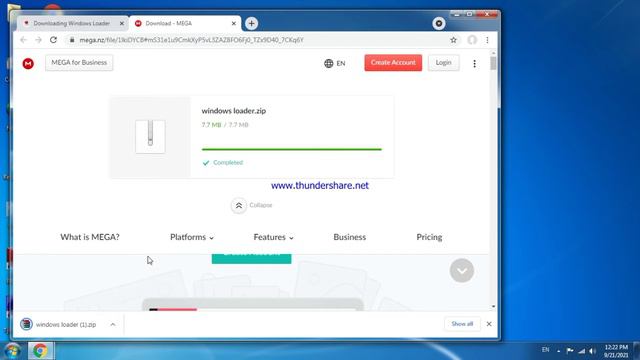
Task: Open MEGA for Business page
Action: (x=79, y=63)
